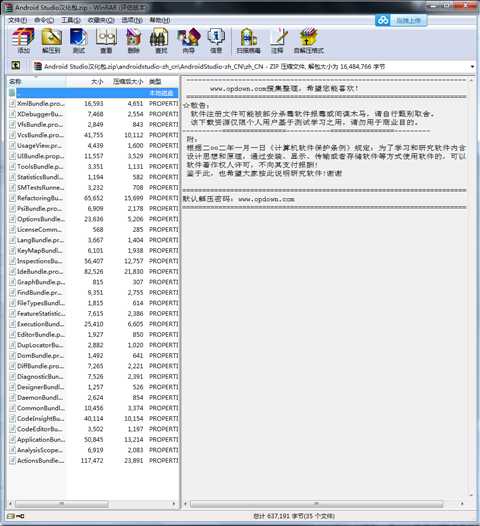Click the Delete (删除) toolbar icon
The image size is (480, 526).
(134, 41)
